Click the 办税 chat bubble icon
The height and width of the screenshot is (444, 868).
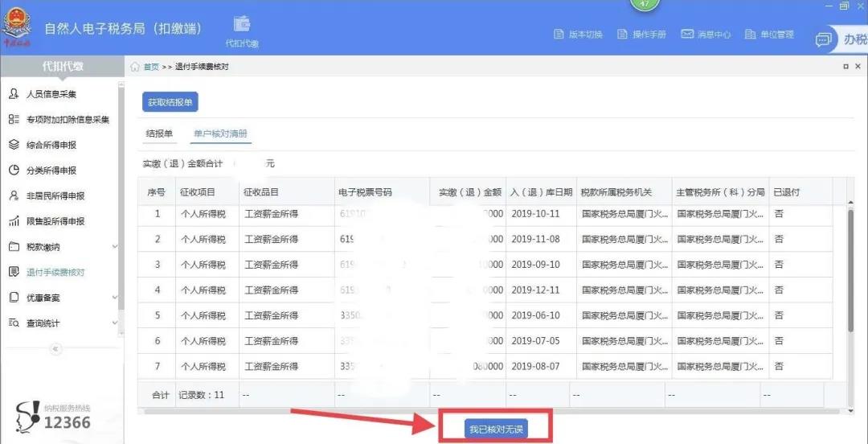[823, 40]
